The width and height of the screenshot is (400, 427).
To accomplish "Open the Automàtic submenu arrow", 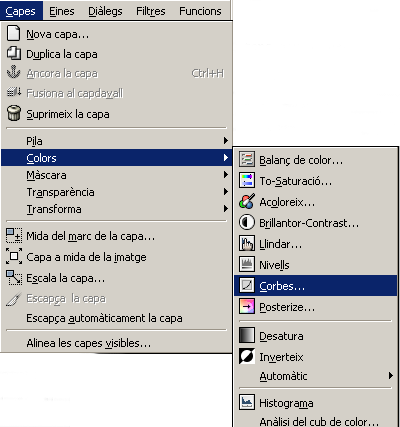I will (391, 376).
